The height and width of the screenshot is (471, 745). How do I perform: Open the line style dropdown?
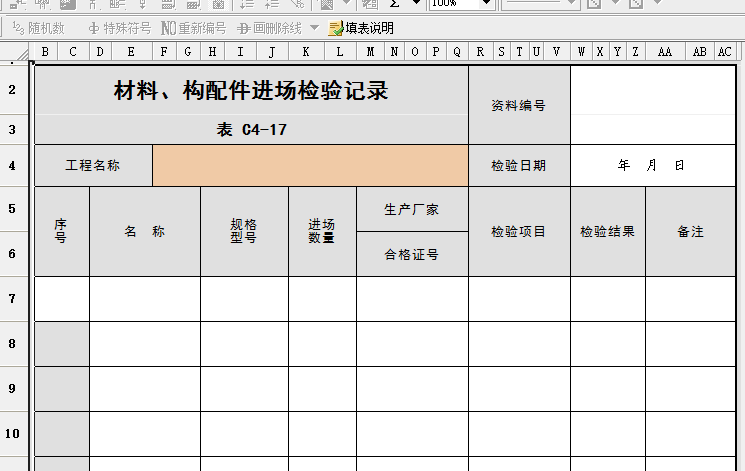571,4
